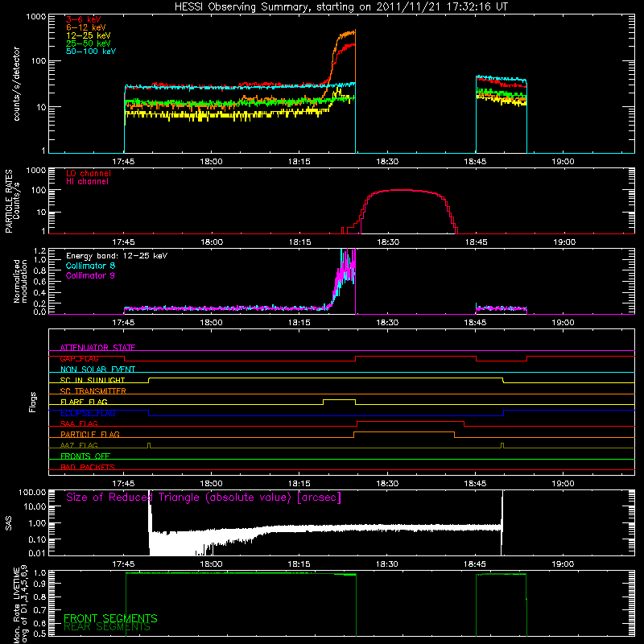Click the HI channel legend label
The width and height of the screenshot is (644, 644).
[x=87, y=182]
